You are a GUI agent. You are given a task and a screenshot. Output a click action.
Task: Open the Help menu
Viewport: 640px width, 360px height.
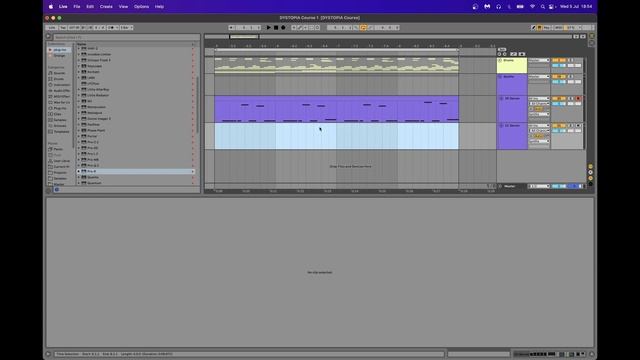pyautogui.click(x=159, y=7)
